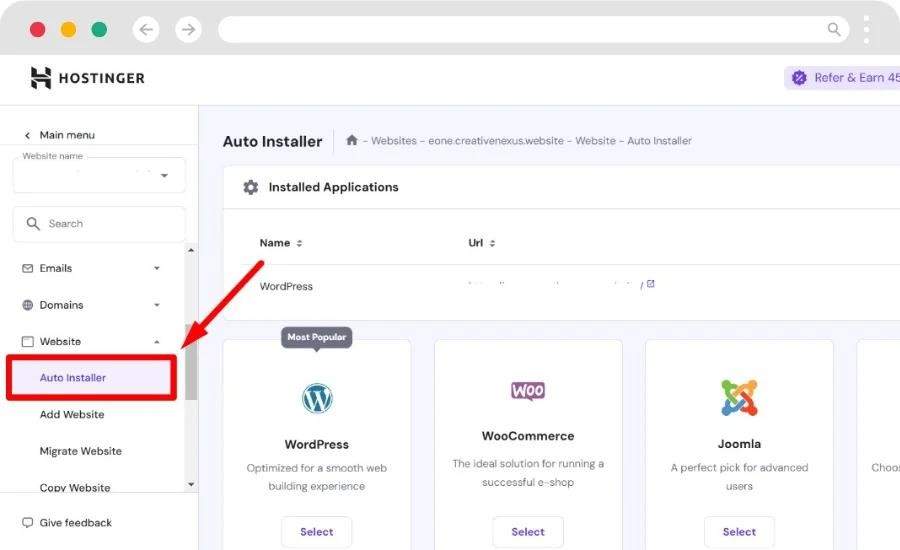
Task: Click the Installed Applications heading
Action: click(x=333, y=187)
